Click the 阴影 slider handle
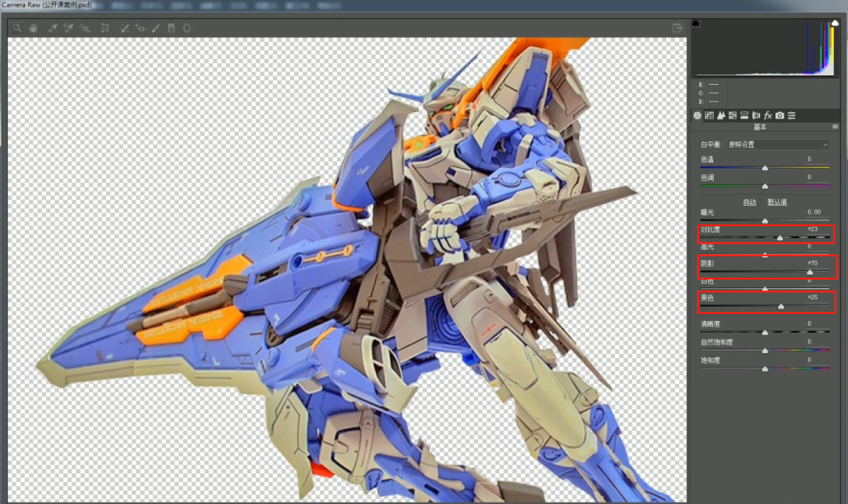 click(810, 272)
